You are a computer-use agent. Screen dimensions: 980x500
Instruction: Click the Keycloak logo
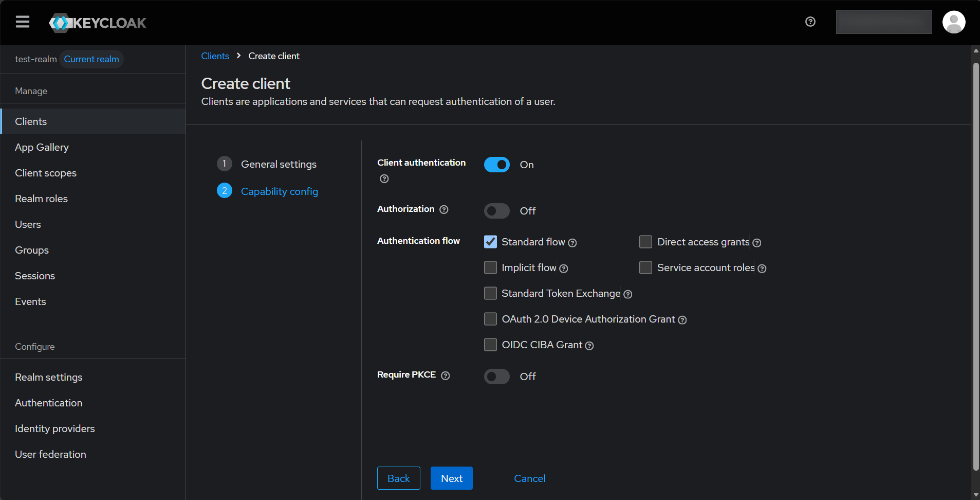click(x=98, y=23)
